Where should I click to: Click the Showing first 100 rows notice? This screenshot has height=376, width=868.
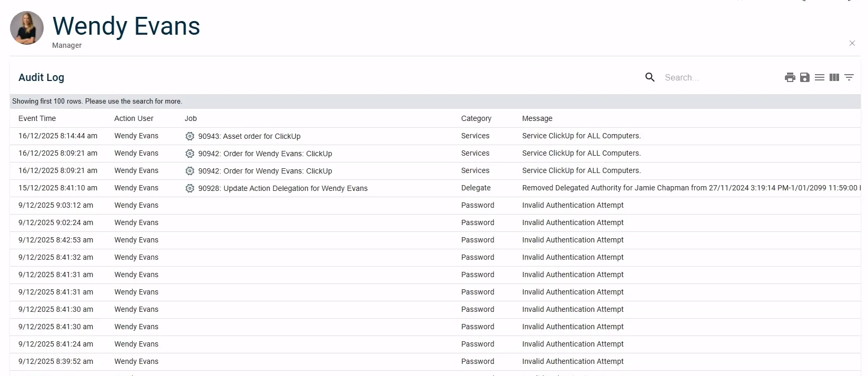tap(97, 101)
